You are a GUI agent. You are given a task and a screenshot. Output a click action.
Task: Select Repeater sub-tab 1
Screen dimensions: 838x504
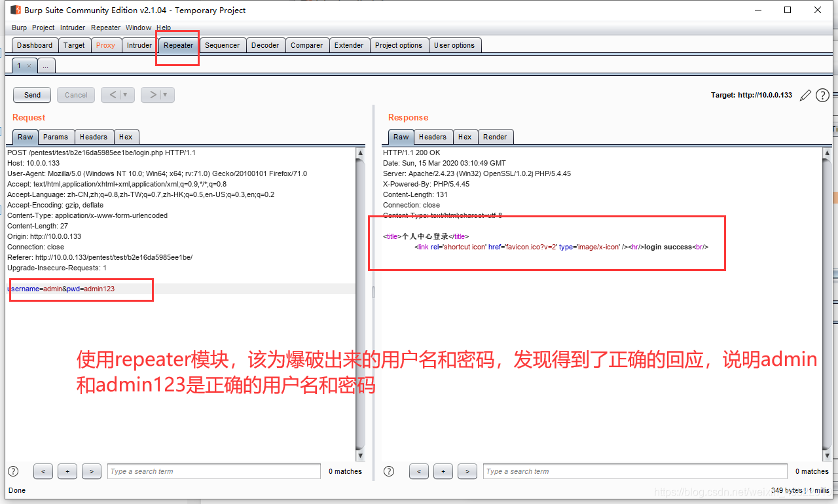[x=20, y=65]
